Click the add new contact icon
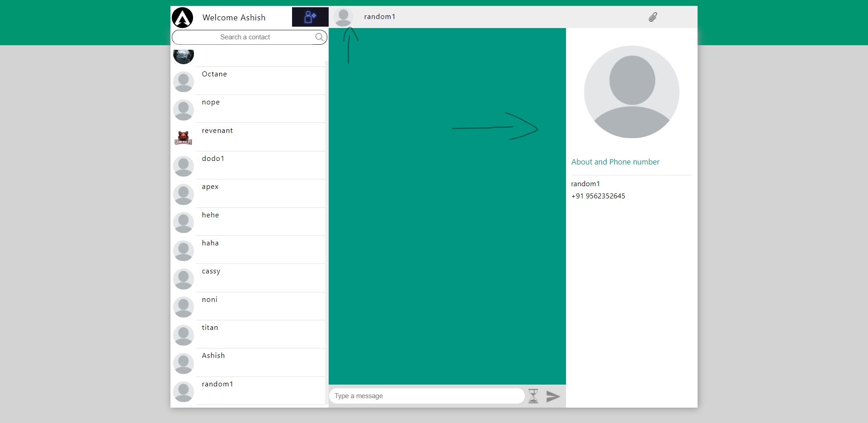Screen dimensions: 868x423 tap(309, 17)
